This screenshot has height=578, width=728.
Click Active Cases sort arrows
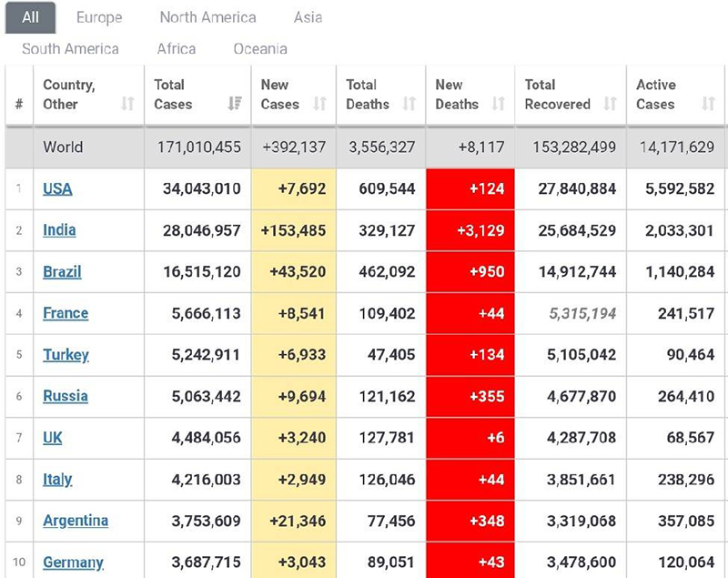point(708,104)
